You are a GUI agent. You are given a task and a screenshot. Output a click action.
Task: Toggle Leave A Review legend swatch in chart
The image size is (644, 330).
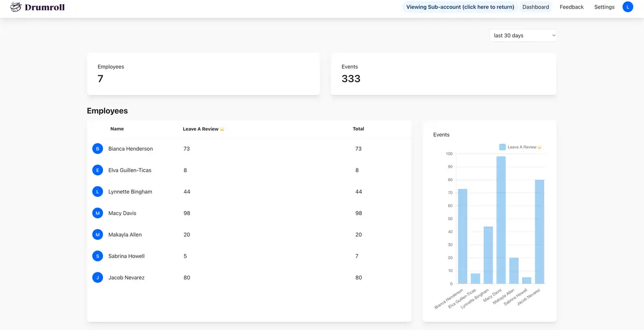click(x=502, y=147)
